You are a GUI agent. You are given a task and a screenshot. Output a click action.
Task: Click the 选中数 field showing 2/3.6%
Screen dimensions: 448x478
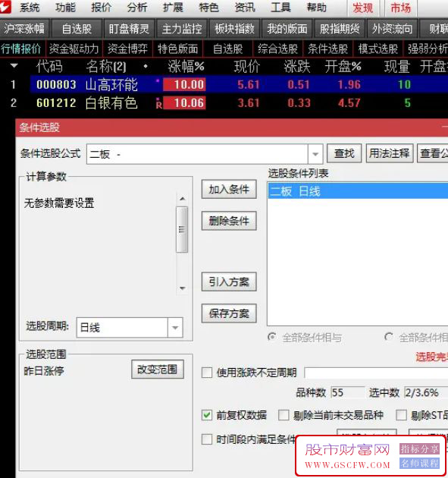426,392
